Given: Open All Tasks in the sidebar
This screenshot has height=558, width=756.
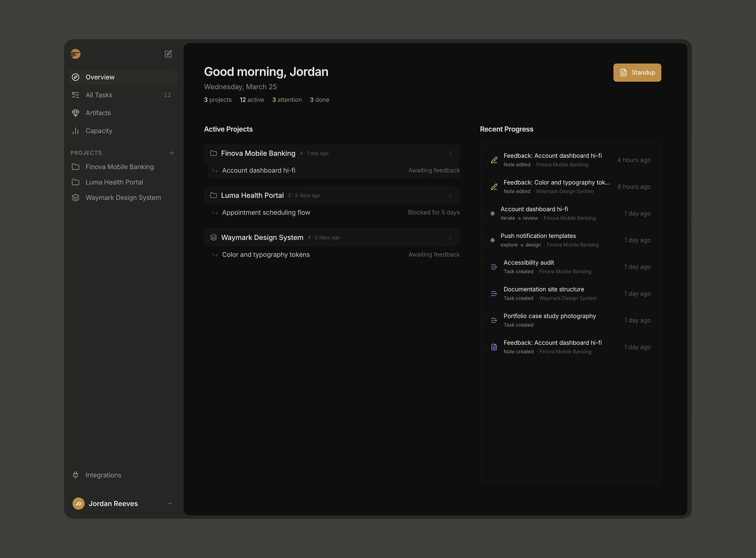Looking at the screenshot, I should (123, 95).
